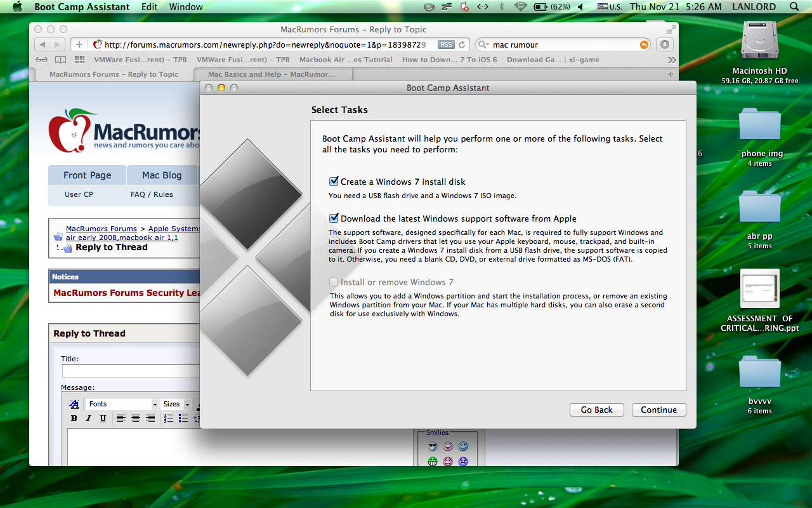The height and width of the screenshot is (508, 812).
Task: Open the Fonts dropdown in editor
Action: point(122,404)
